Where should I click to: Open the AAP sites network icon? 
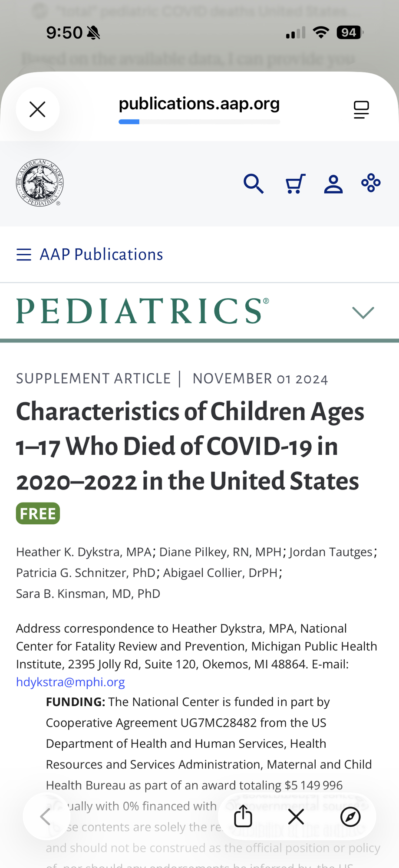[x=371, y=183]
